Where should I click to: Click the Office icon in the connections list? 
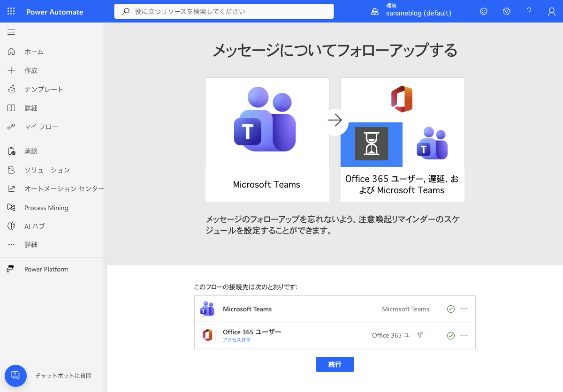click(208, 335)
